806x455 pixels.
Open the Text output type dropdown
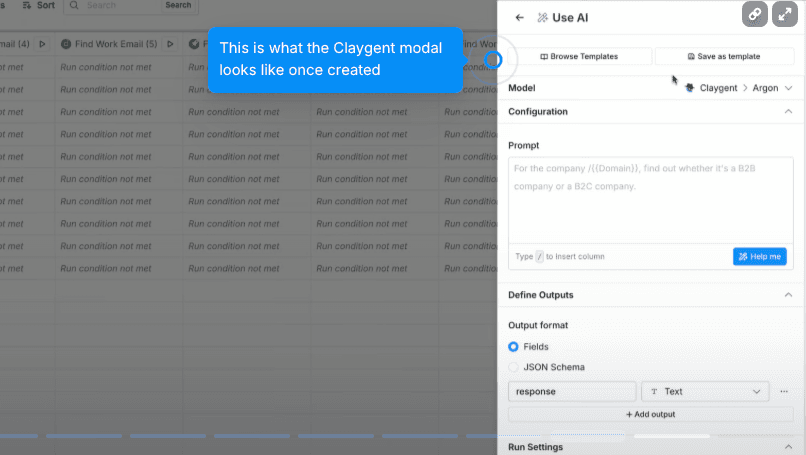pyautogui.click(x=704, y=391)
